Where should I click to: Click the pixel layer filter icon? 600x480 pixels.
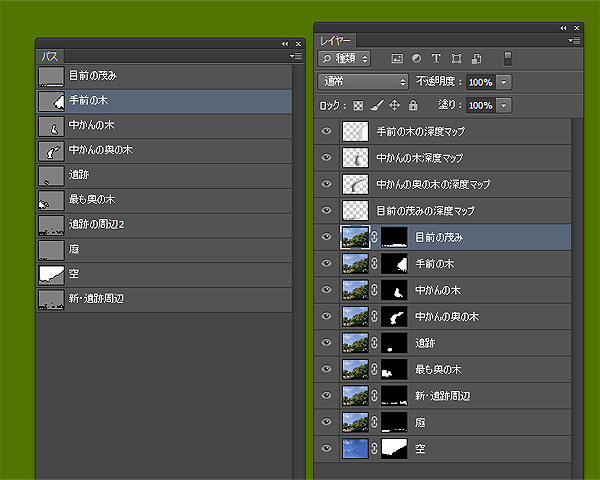point(397,59)
